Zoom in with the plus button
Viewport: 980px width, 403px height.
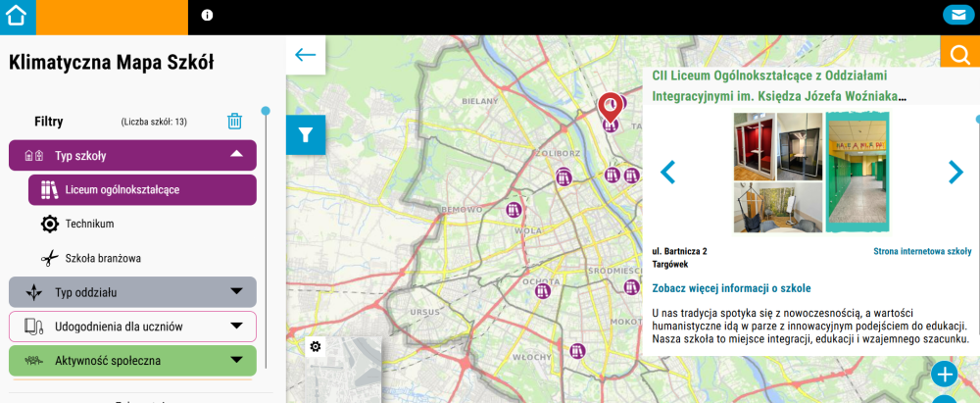pos(944,374)
